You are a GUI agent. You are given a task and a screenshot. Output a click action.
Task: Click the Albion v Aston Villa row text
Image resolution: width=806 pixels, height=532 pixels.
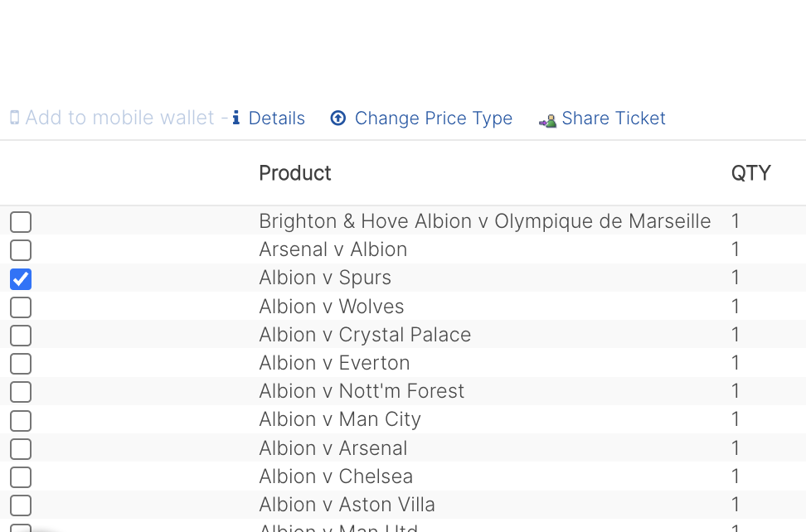click(347, 505)
